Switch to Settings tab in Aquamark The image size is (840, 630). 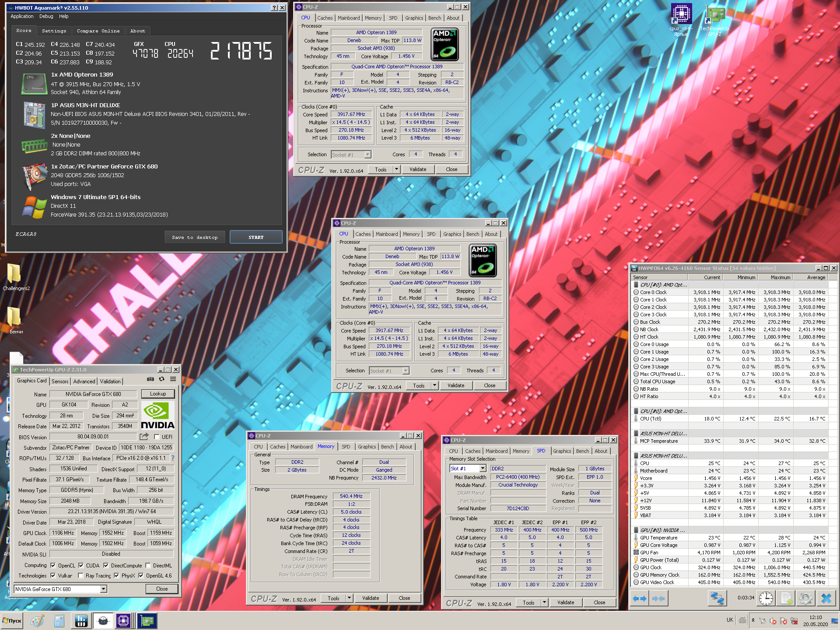pyautogui.click(x=54, y=31)
